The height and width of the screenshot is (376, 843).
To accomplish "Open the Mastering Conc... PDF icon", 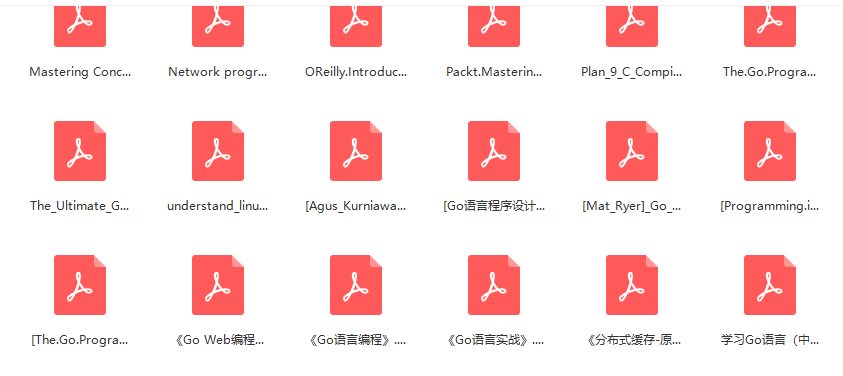I will click(x=80, y=26).
